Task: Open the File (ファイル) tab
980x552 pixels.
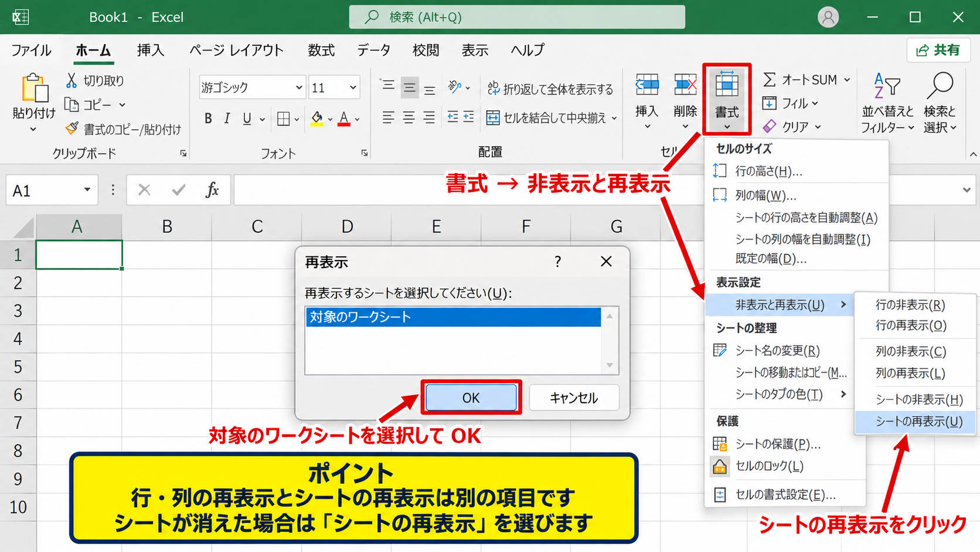Action: [x=32, y=50]
